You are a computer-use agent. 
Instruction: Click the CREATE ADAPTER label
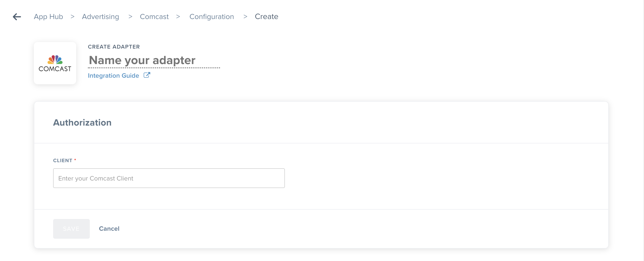pyautogui.click(x=114, y=47)
